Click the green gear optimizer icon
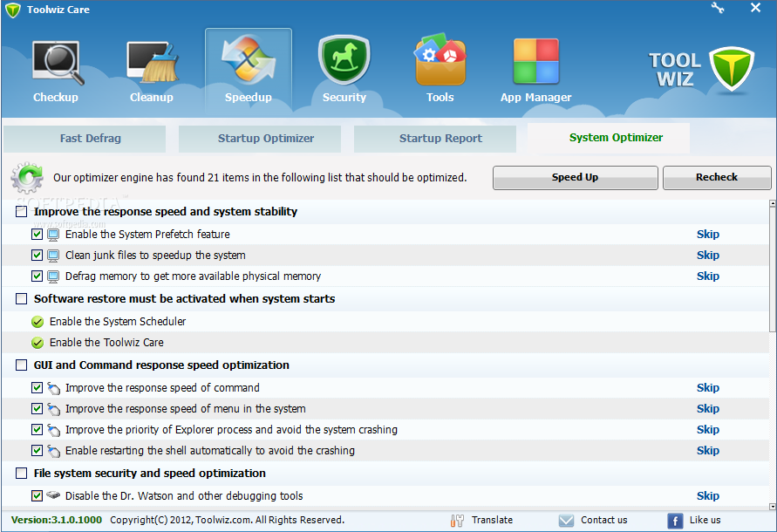Image resolution: width=777 pixels, height=532 pixels. [x=27, y=177]
